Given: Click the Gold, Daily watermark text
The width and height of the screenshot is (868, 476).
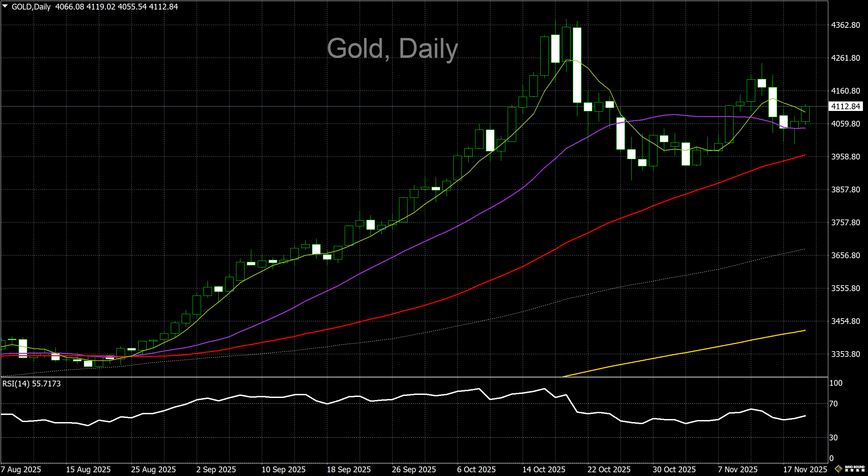Looking at the screenshot, I should [392, 49].
